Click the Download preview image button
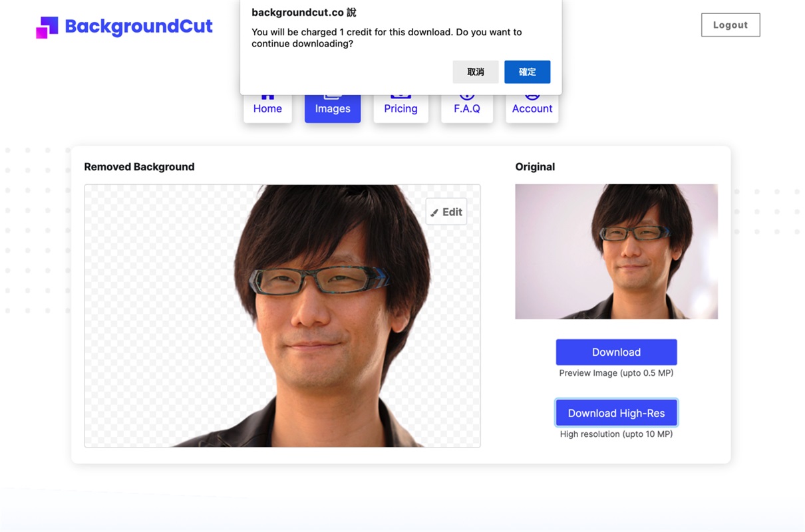This screenshot has height=532, width=805. click(x=616, y=352)
